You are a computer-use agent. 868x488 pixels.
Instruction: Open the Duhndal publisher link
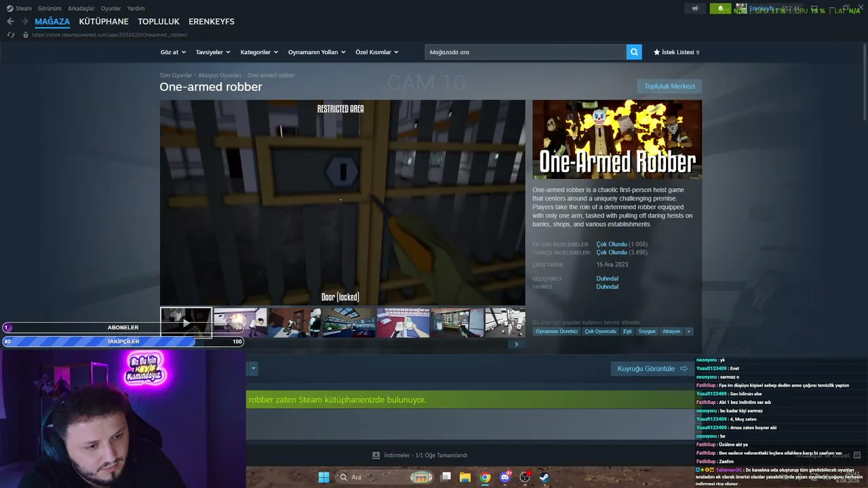click(x=607, y=287)
